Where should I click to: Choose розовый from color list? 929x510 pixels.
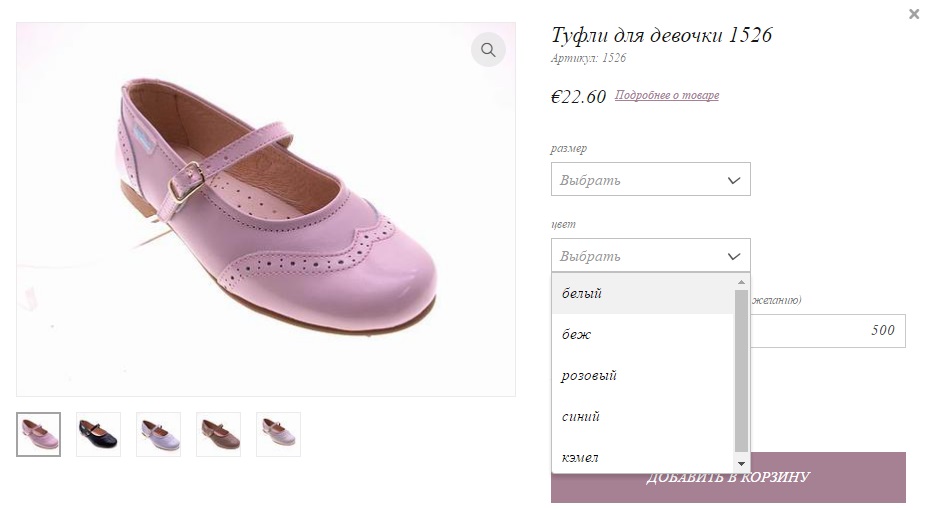tap(643, 376)
